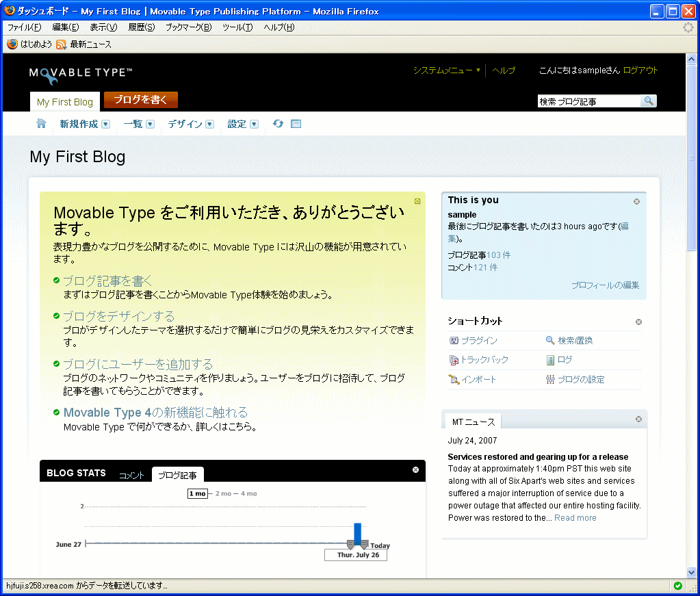The width and height of the screenshot is (700, 596).
Task: Click the page scrollbar thumb
Action: pos(691,157)
